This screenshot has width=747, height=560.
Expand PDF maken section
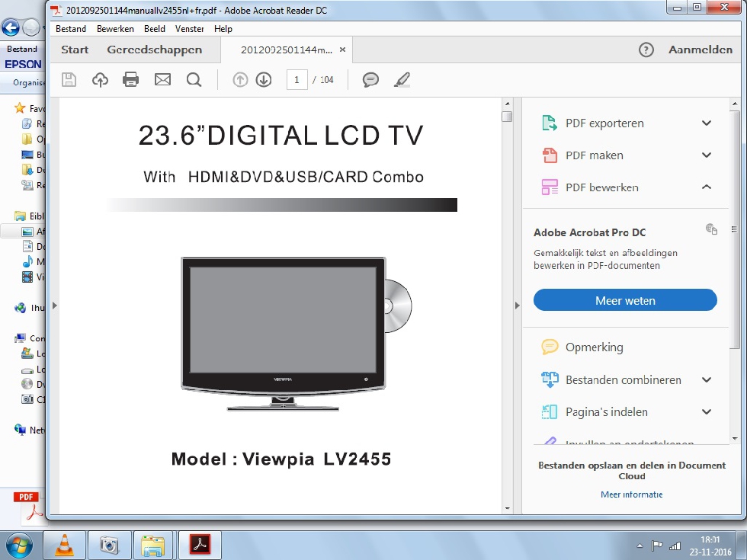point(707,155)
